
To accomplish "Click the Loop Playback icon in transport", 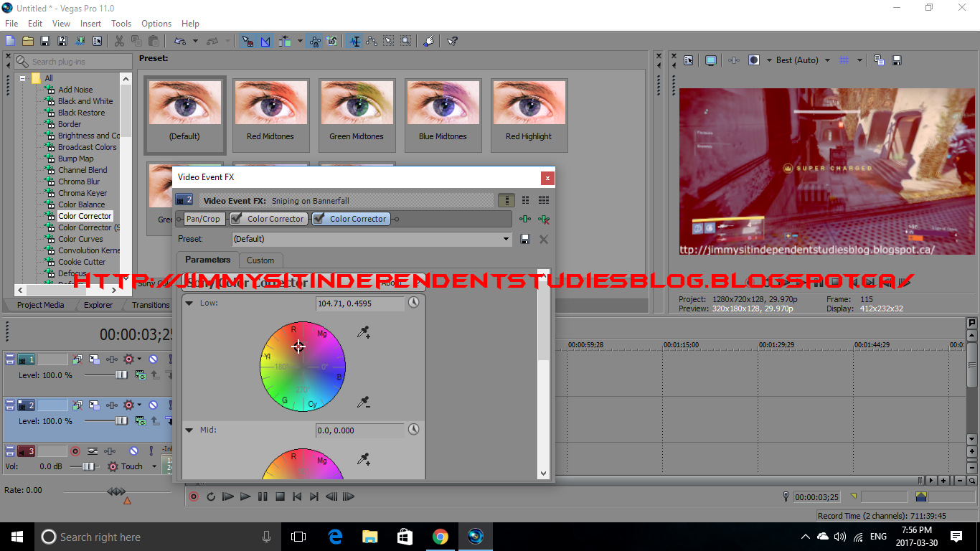I will pos(210,496).
